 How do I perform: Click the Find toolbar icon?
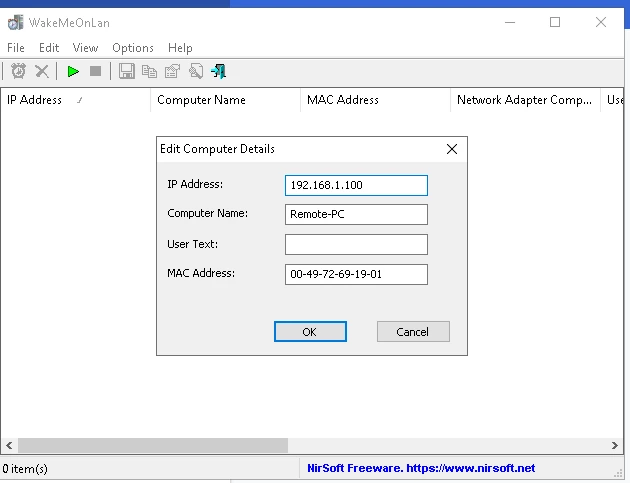pyautogui.click(x=196, y=72)
